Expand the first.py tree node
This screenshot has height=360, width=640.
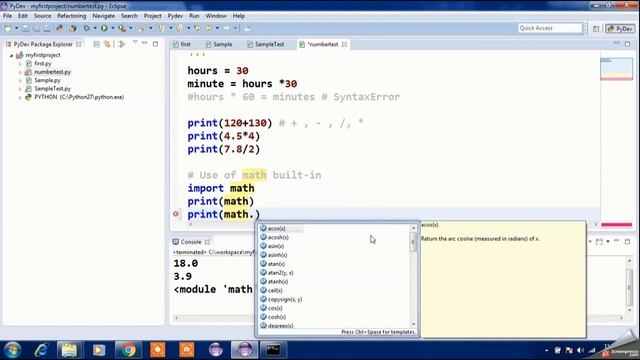(x=20, y=64)
